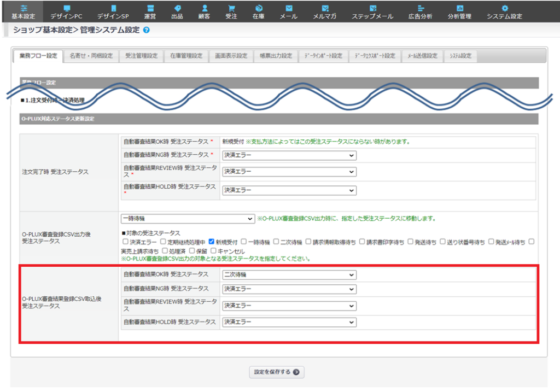Select the 顧客 person icon
Viewport: 560px width, 392px height.
tap(205, 9)
